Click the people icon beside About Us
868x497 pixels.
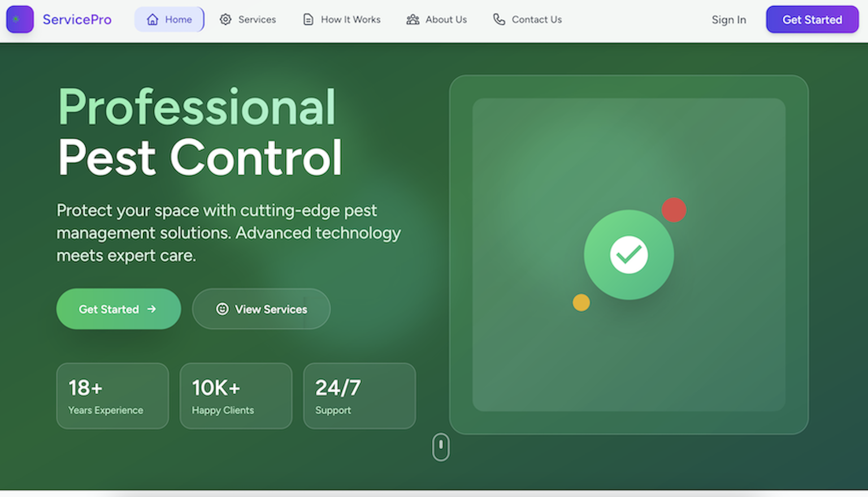point(413,20)
